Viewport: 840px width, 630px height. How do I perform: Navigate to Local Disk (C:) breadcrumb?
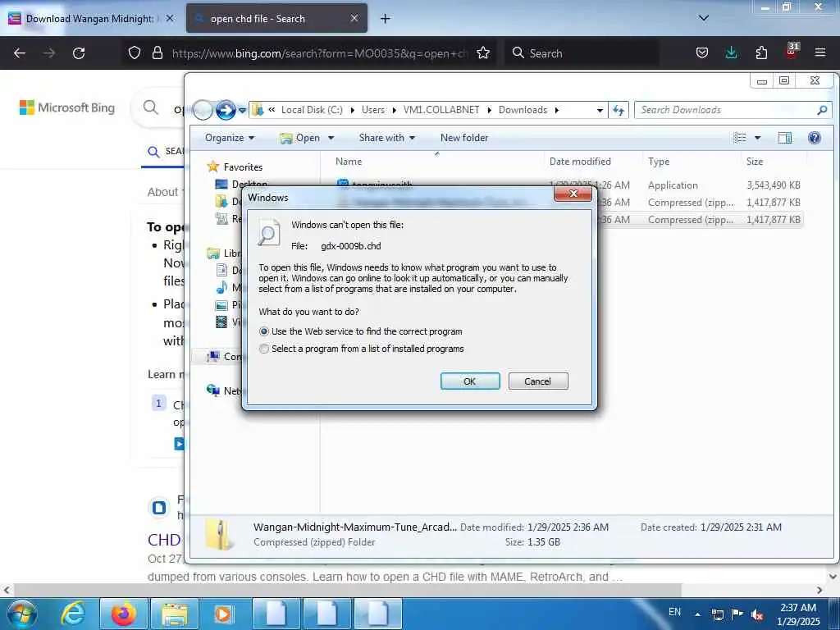coord(312,110)
